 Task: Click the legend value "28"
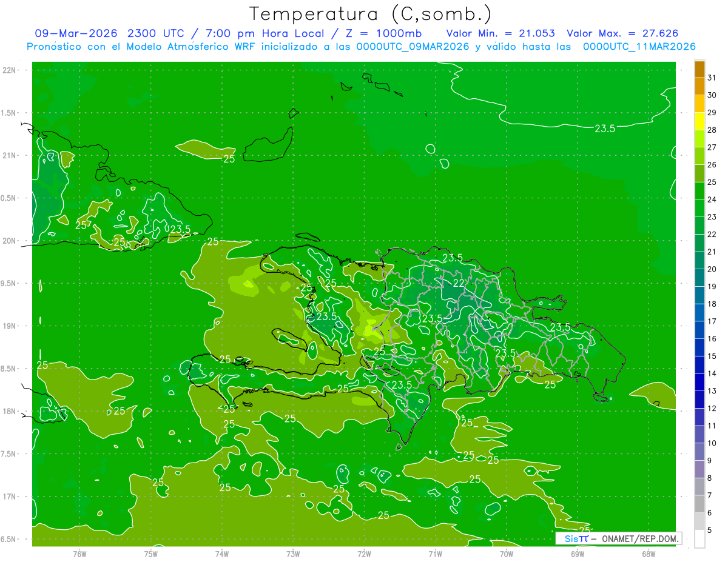pyautogui.click(x=712, y=130)
